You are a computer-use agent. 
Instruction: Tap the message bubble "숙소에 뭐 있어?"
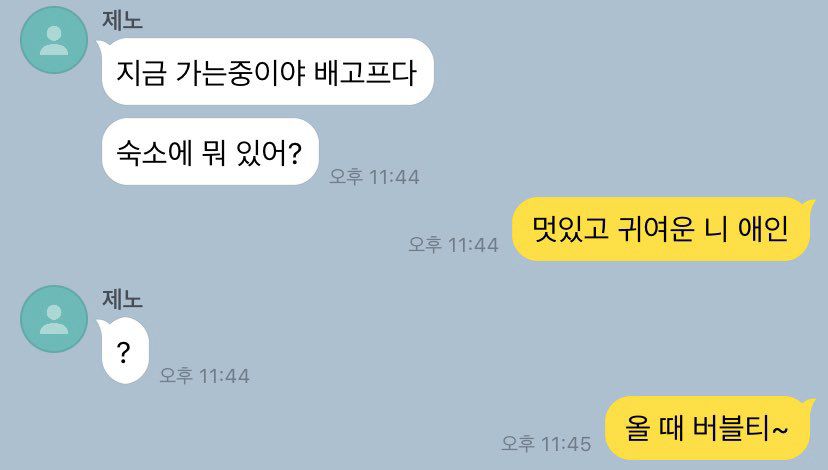(210, 152)
